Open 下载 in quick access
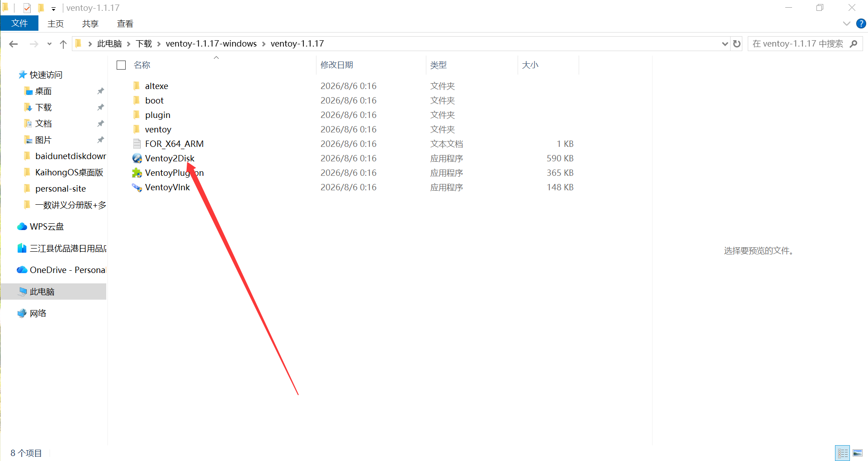Screen dimensions: 868x461 pos(43,107)
